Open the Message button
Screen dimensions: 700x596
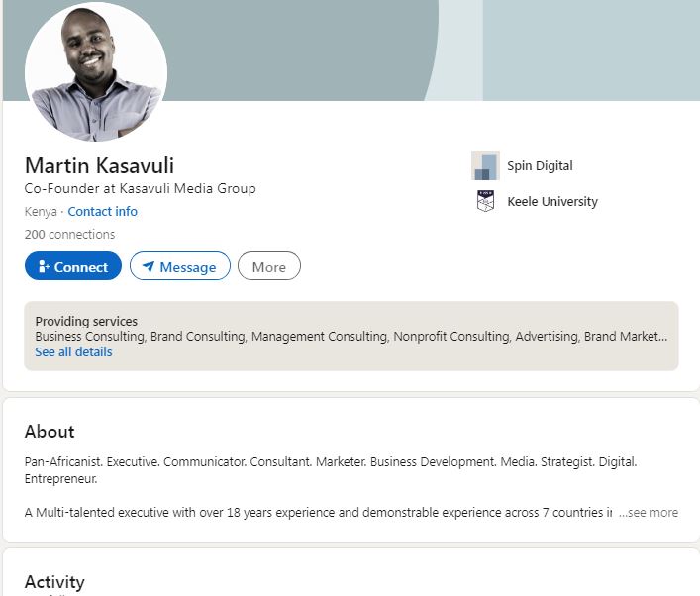180,266
